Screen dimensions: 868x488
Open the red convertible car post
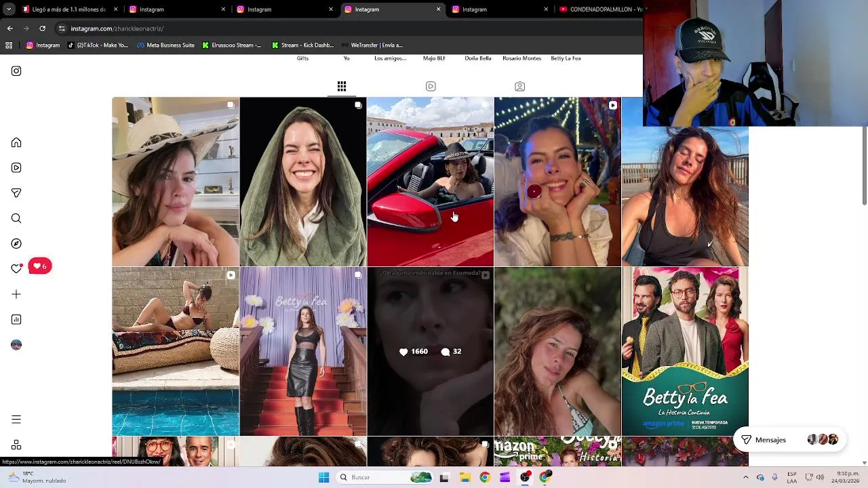point(431,182)
